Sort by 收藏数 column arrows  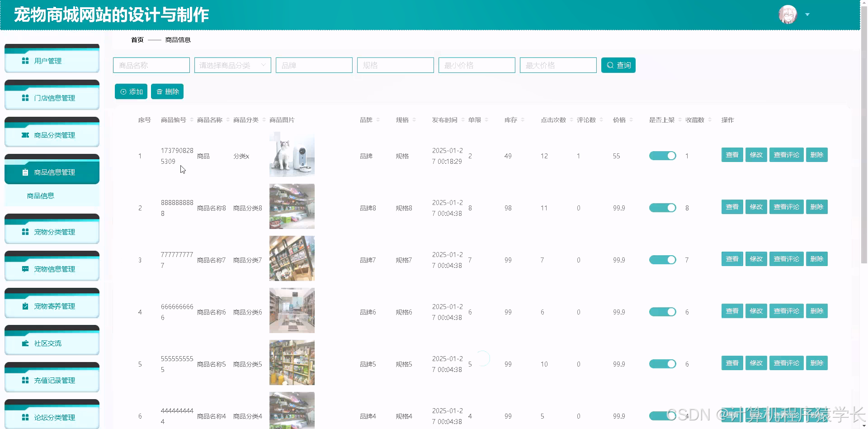[x=710, y=120]
